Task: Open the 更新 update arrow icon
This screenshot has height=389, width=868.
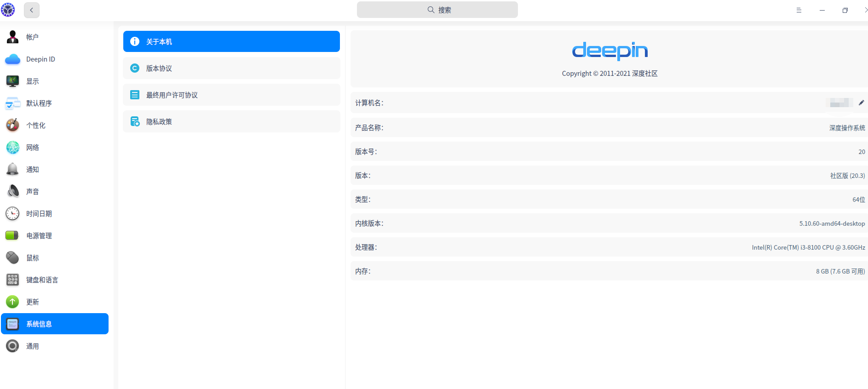Action: pos(12,302)
